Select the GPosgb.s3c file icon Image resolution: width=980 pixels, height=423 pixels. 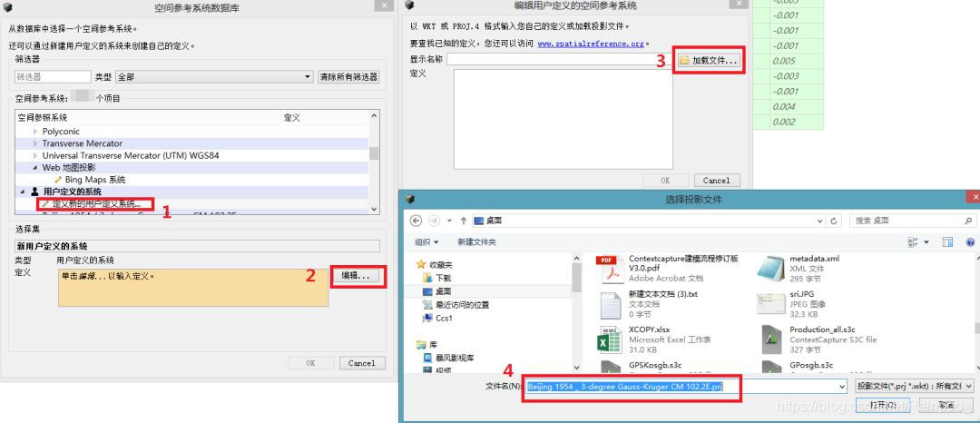[x=772, y=367]
